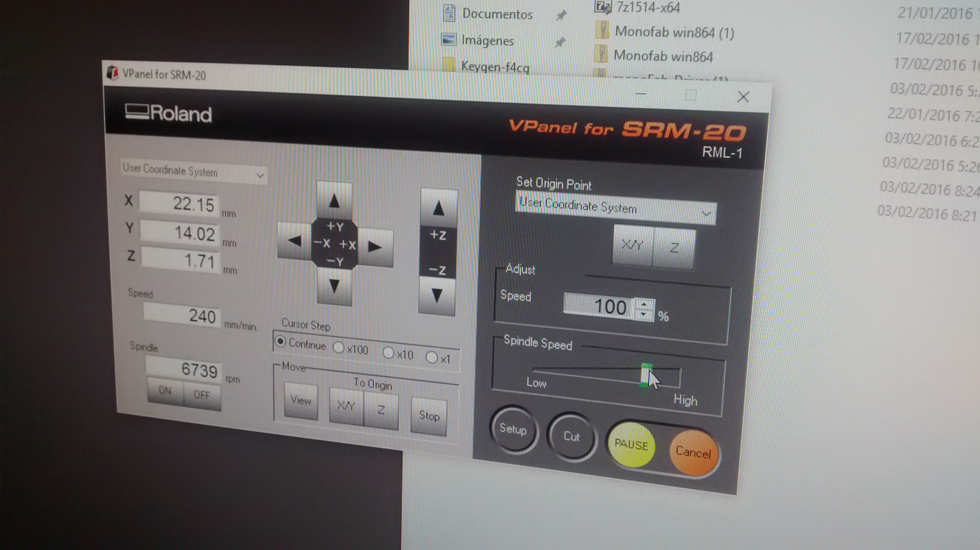Click the Spindle rpm field showing 6739
980x550 pixels.
[183, 368]
